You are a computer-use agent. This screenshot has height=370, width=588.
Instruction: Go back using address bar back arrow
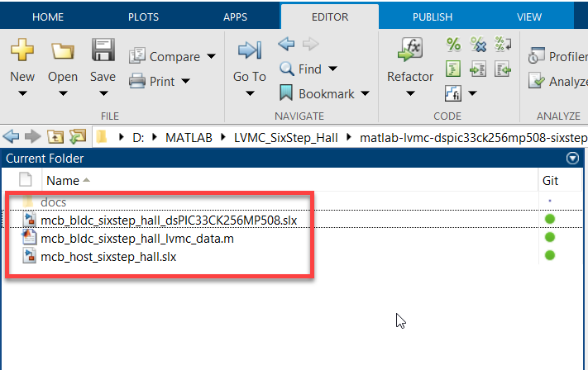(x=11, y=137)
